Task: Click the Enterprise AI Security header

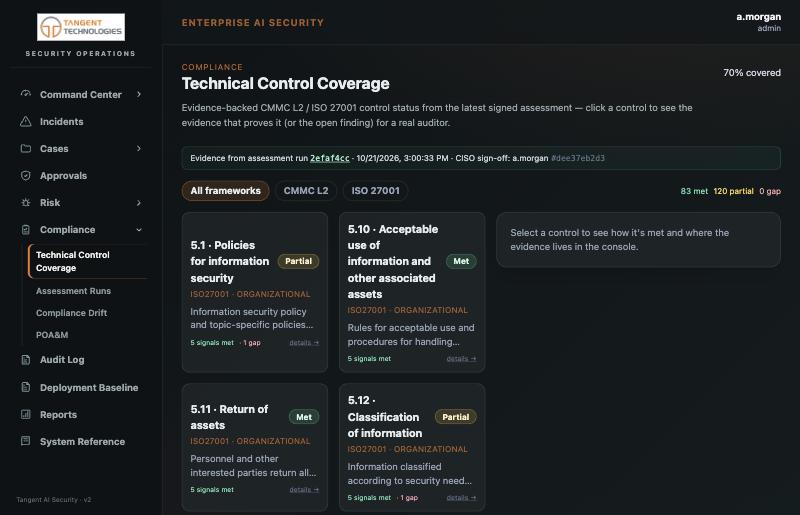Action: pyautogui.click(x=253, y=22)
